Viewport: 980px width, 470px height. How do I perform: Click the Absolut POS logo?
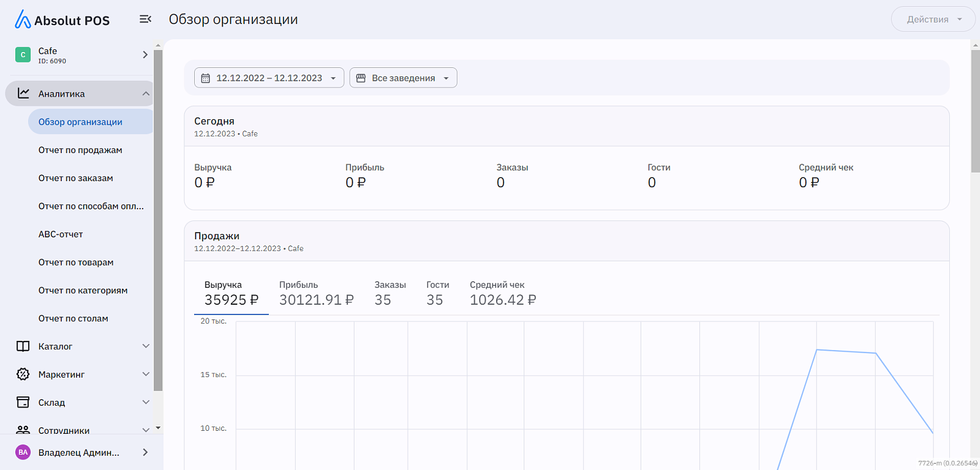point(62,20)
